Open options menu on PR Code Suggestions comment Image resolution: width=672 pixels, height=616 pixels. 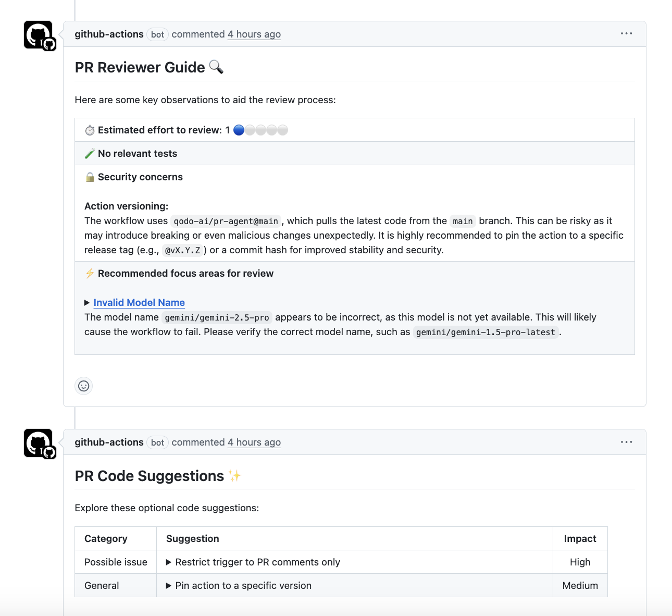coord(626,442)
